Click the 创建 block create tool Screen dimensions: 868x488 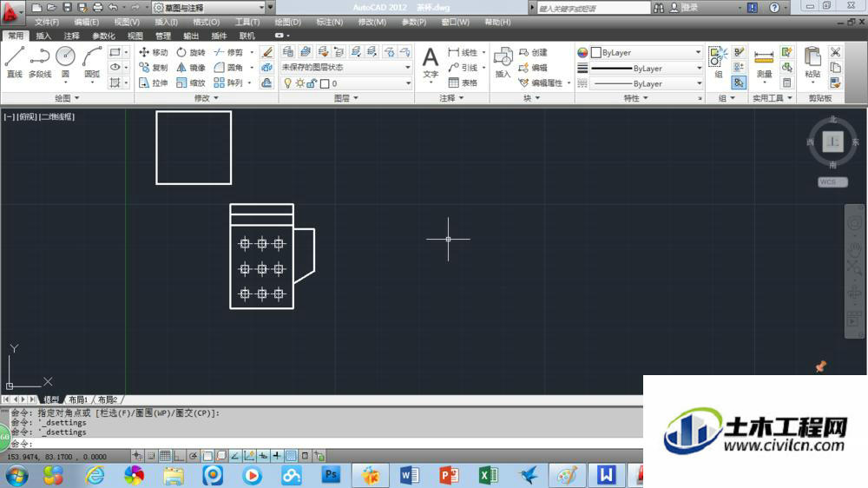point(533,52)
